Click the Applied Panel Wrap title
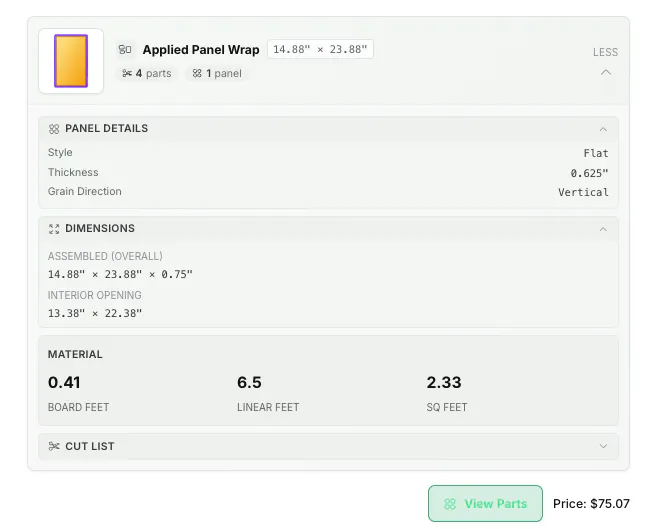Viewport: 648px width, 529px height. click(201, 50)
